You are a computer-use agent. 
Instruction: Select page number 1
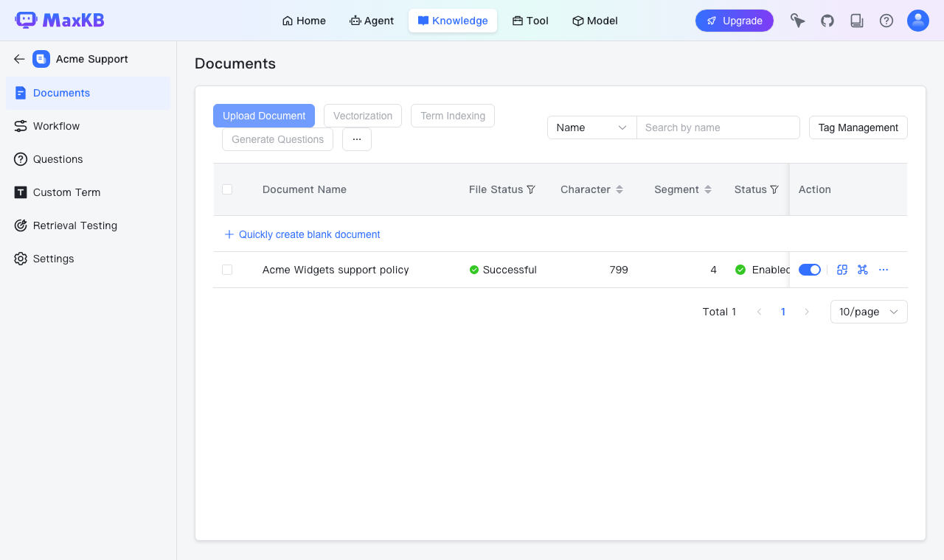point(783,312)
